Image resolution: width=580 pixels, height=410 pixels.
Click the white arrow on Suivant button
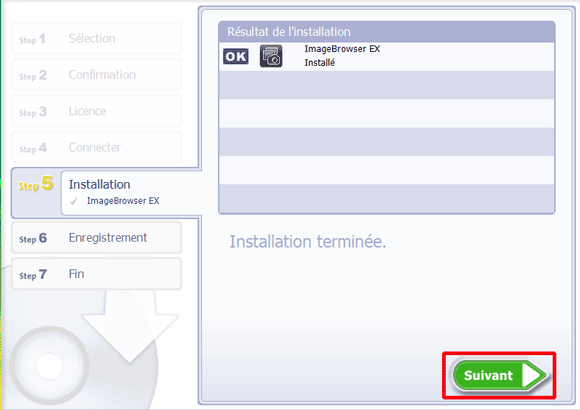531,375
